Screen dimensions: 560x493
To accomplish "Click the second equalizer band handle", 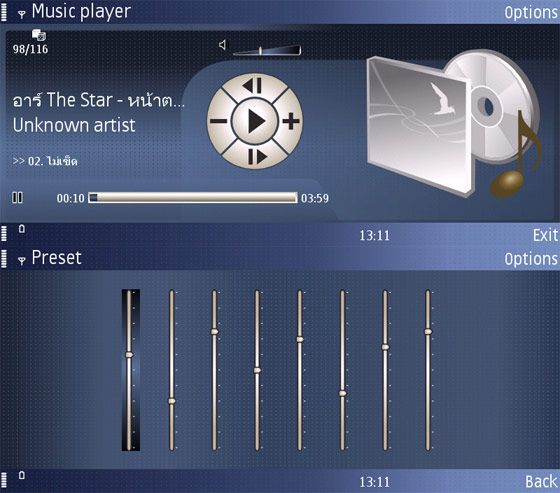I will pyautogui.click(x=172, y=401).
